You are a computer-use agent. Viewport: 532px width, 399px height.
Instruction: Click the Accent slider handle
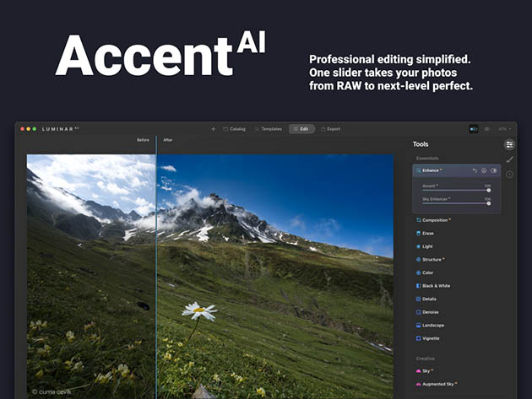coord(488,190)
